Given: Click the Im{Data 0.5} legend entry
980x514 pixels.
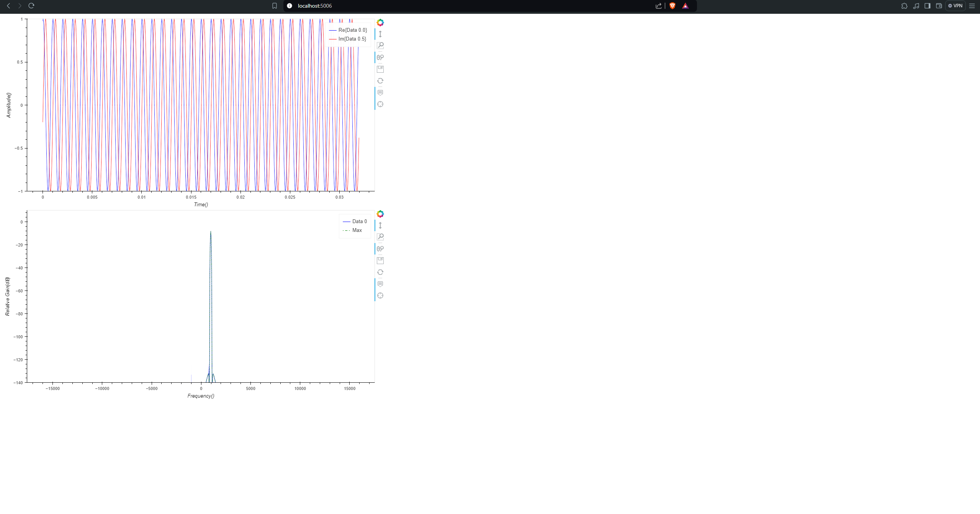Looking at the screenshot, I should click(x=347, y=39).
